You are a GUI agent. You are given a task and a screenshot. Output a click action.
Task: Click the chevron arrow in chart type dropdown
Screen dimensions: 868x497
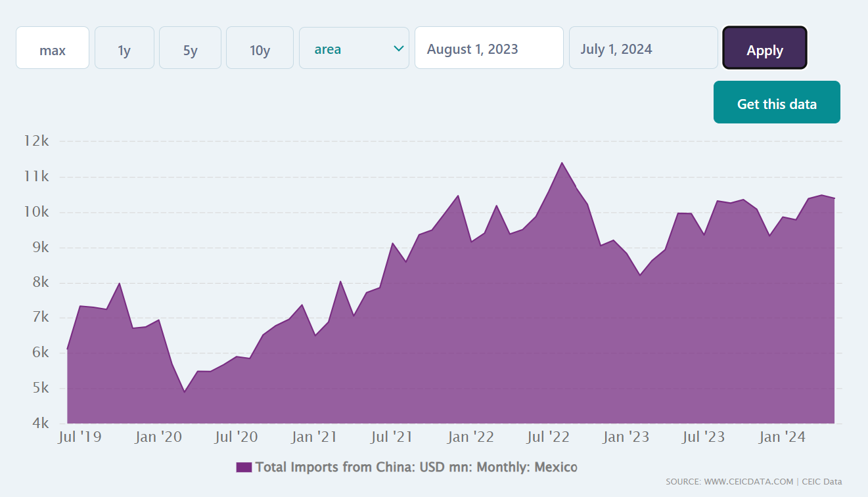pyautogui.click(x=398, y=48)
